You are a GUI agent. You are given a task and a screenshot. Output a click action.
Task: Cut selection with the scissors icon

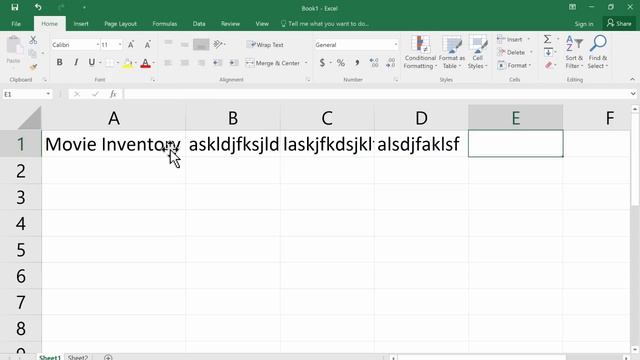point(33,40)
